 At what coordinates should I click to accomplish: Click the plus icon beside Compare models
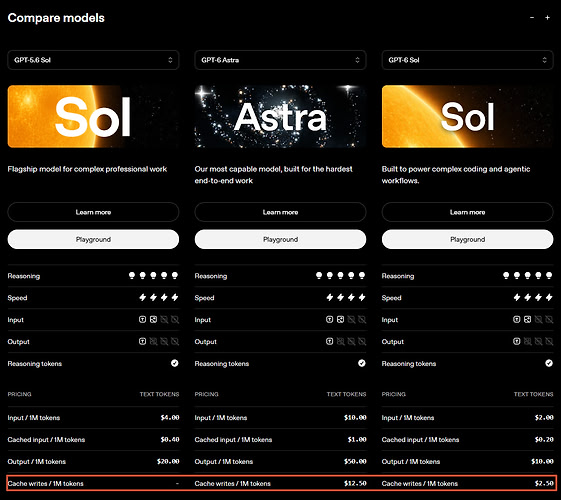coord(547,18)
